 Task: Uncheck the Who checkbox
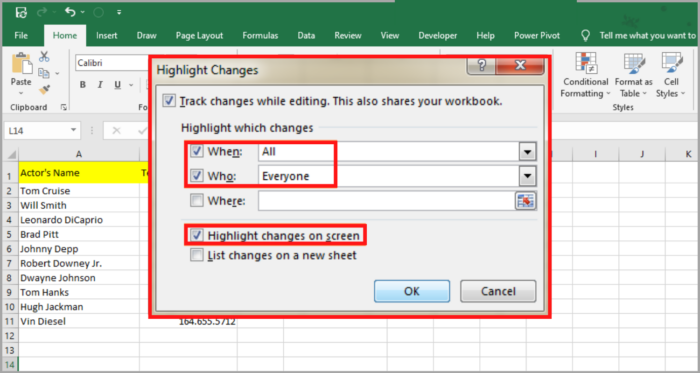(x=196, y=176)
